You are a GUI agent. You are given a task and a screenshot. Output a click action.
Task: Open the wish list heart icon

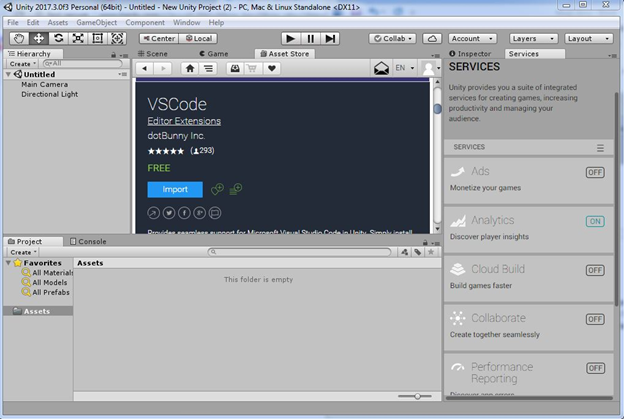pyautogui.click(x=271, y=68)
